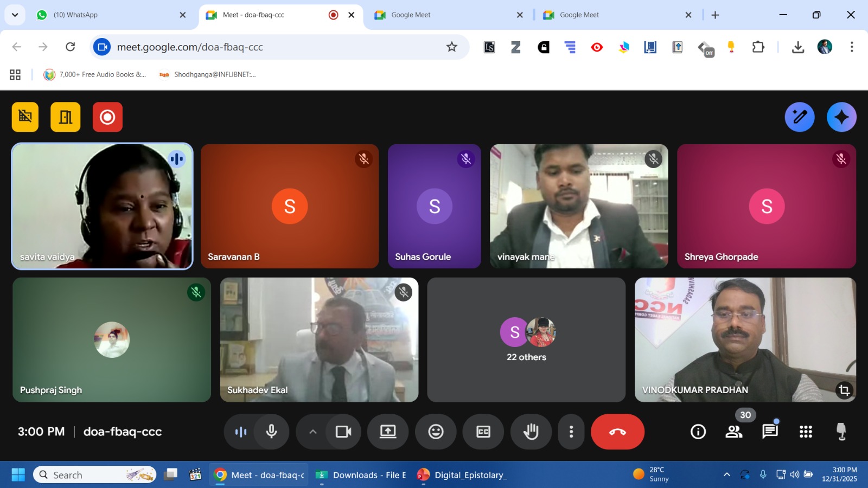
Task: Toggle the camera on or off
Action: pyautogui.click(x=343, y=432)
